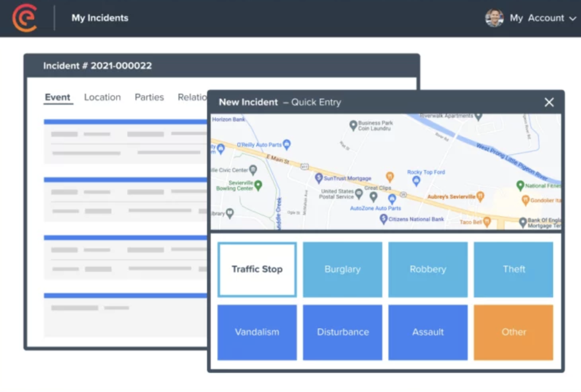Choose the Robbery incident tile

[428, 270]
